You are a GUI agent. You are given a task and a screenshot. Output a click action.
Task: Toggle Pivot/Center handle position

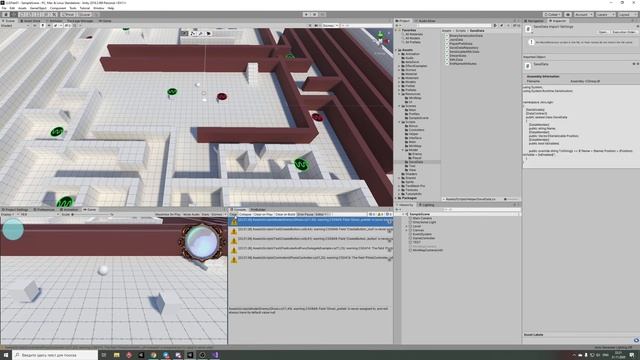[68, 15]
